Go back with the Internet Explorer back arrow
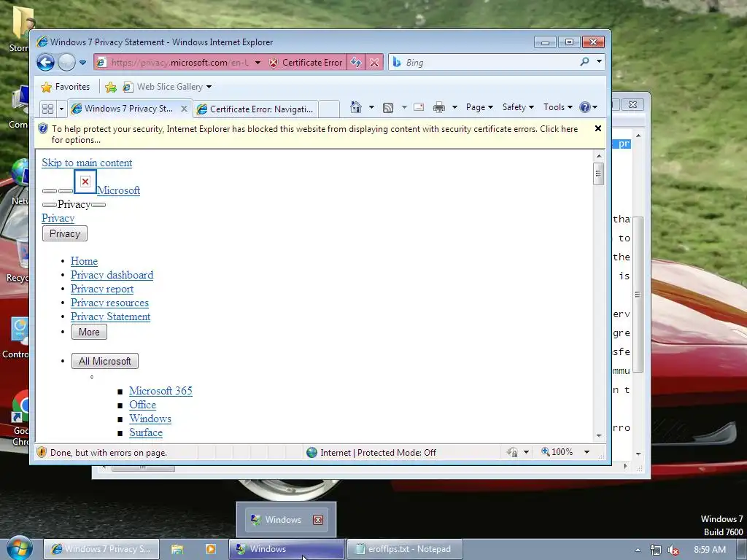This screenshot has width=747, height=560. pos(46,63)
